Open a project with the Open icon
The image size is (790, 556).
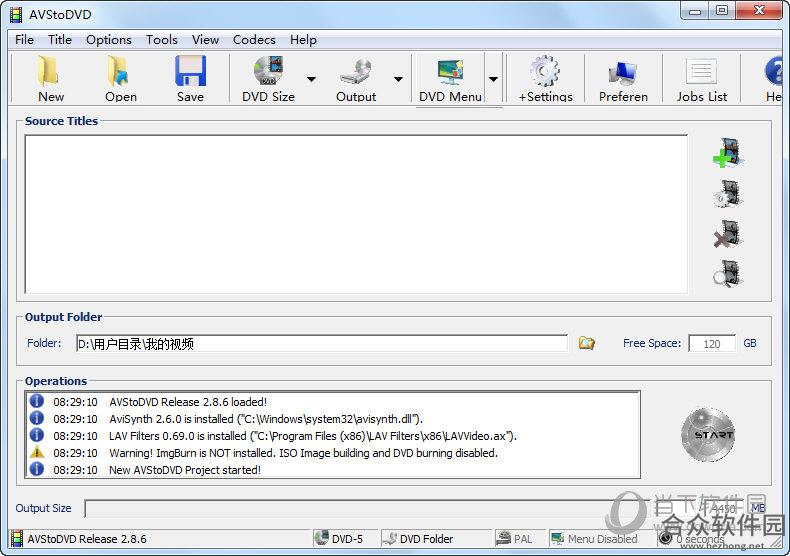120,78
